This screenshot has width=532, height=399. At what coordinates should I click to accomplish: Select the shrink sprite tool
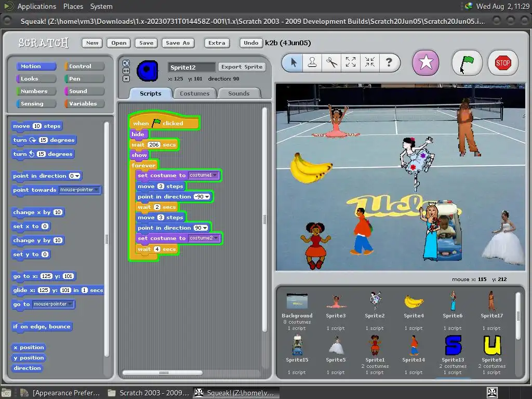tap(369, 62)
